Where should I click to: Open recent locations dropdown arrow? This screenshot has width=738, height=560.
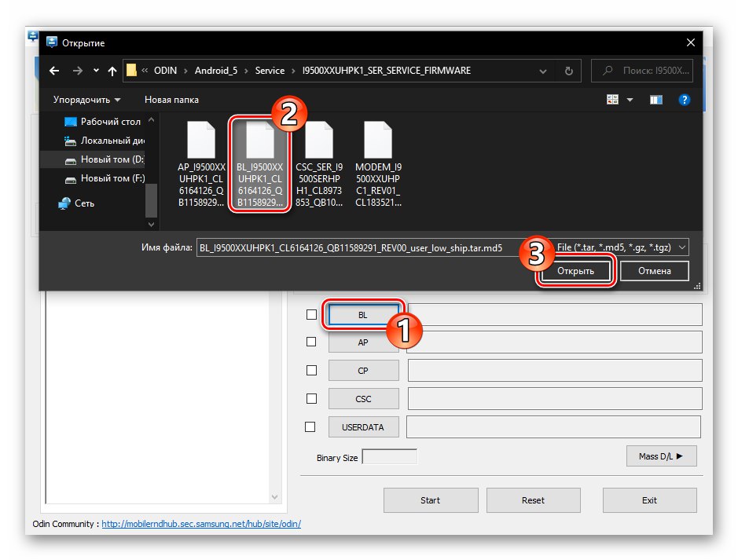tap(96, 71)
